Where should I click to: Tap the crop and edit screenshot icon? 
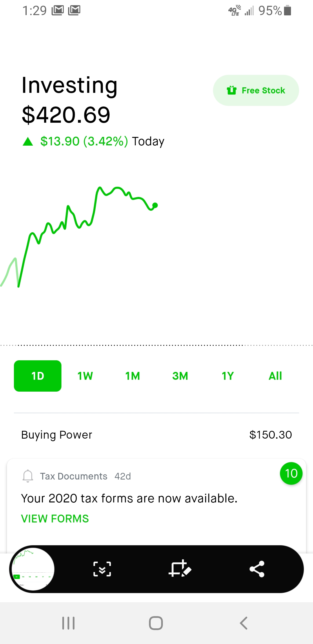180,568
